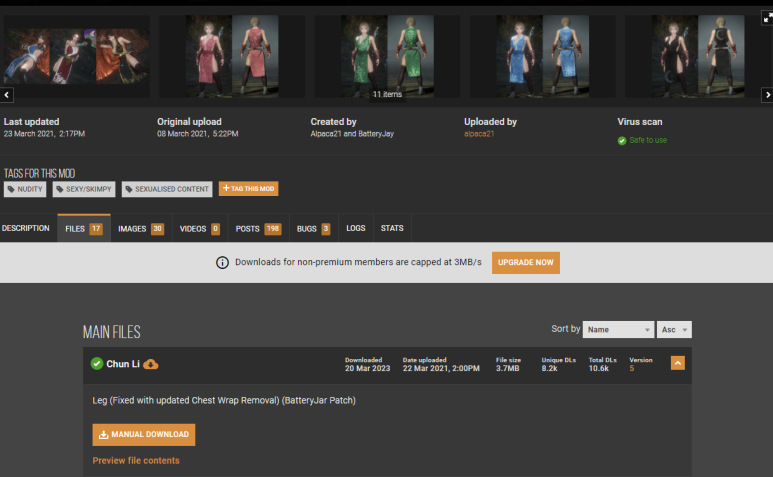Click the version number 5 value

pyautogui.click(x=632, y=369)
